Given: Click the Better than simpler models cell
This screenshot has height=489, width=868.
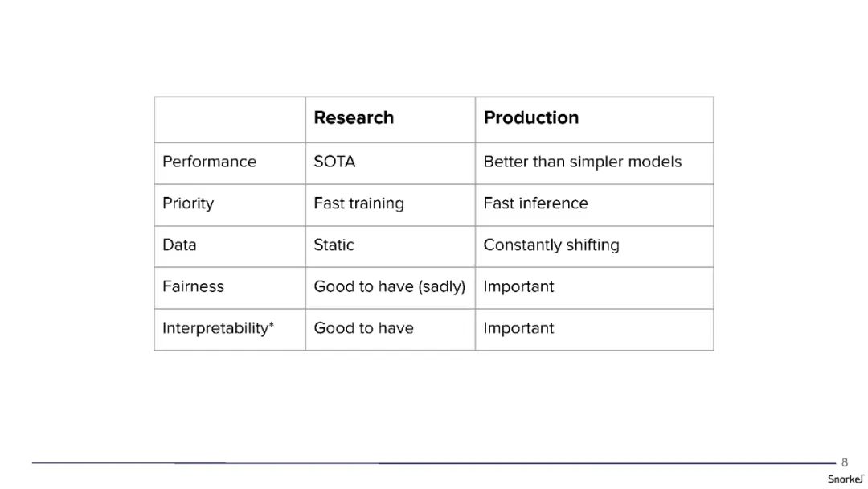Looking at the screenshot, I should [x=582, y=162].
